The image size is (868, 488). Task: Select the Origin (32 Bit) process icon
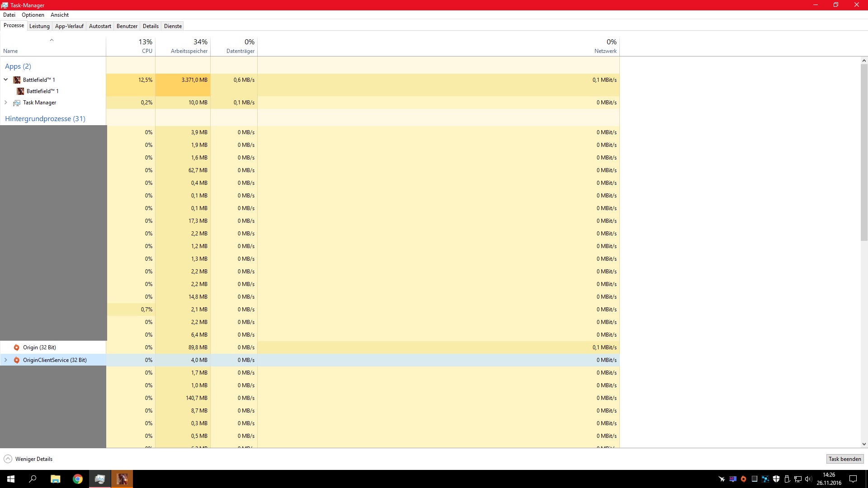point(17,347)
